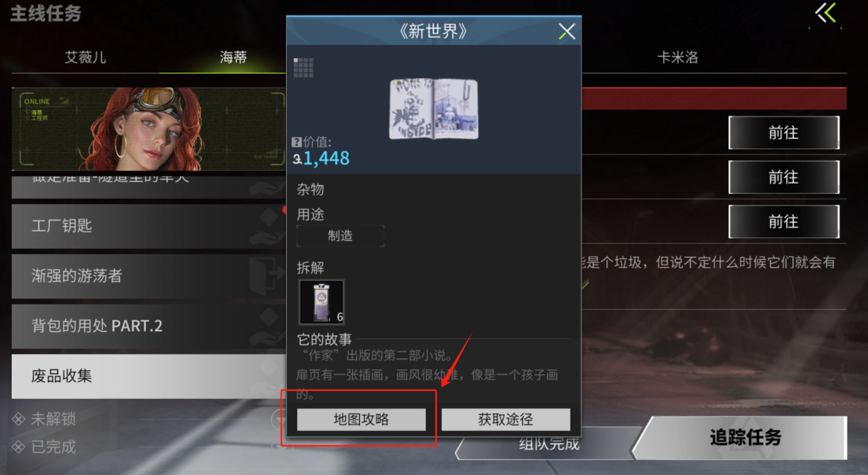This screenshot has height=475, width=868.
Task: Click the 制造 usage tag
Action: [x=340, y=236]
